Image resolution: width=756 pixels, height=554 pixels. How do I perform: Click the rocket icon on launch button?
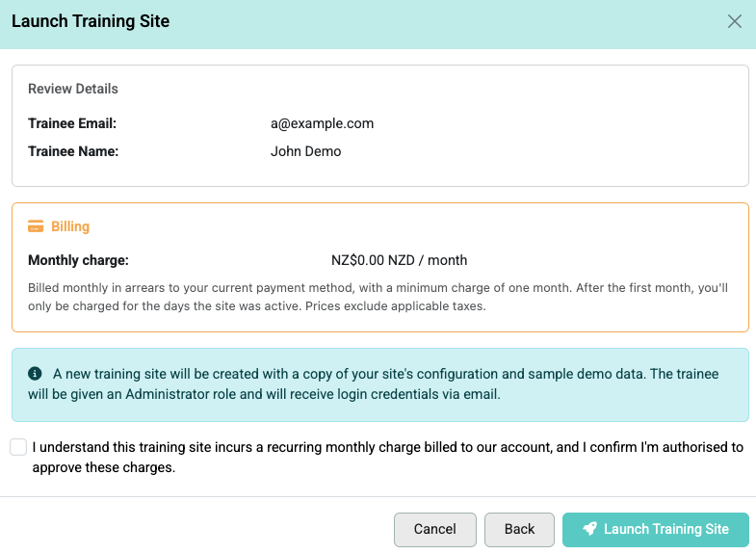[x=589, y=529]
